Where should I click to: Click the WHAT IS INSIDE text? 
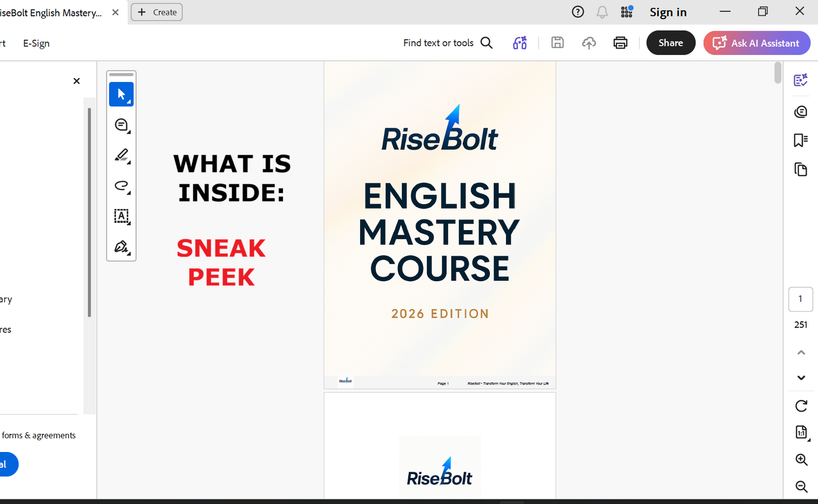click(x=232, y=178)
